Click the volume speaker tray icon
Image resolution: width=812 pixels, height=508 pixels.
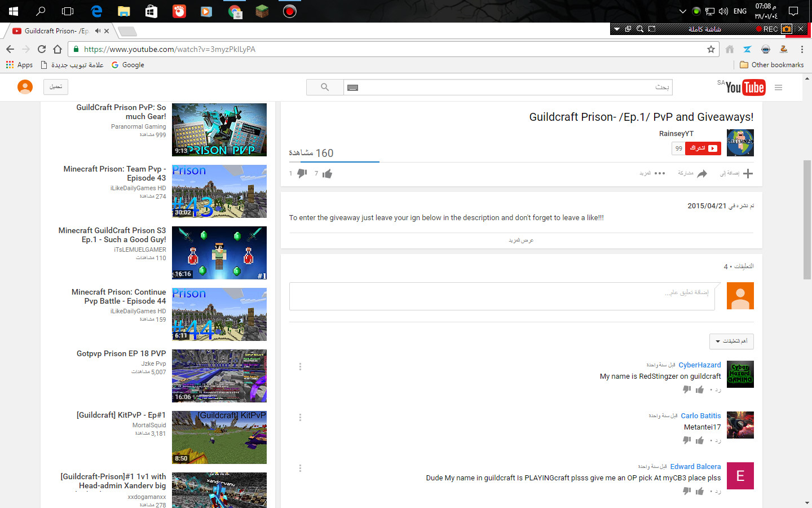point(723,11)
